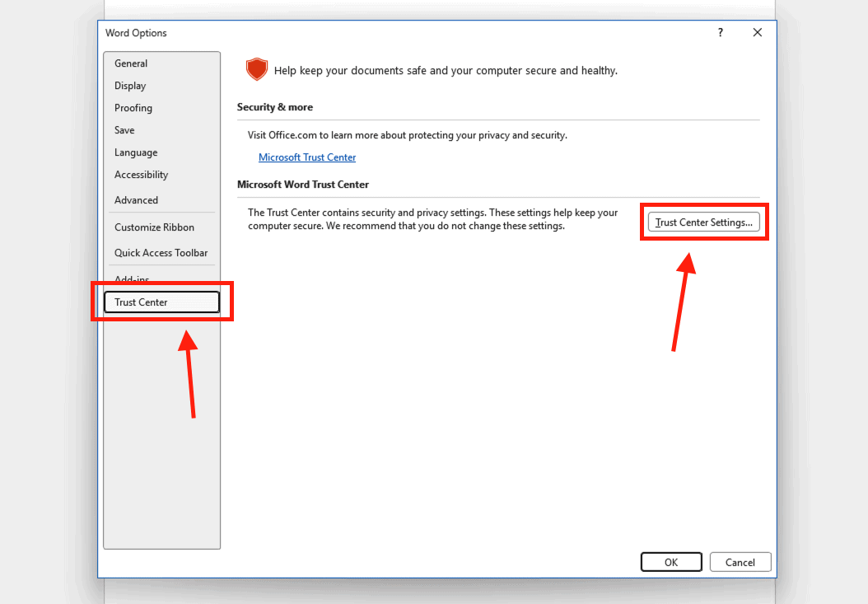The height and width of the screenshot is (604, 868).
Task: Click the 'Visit Office.com to learn more' text
Action: [408, 135]
